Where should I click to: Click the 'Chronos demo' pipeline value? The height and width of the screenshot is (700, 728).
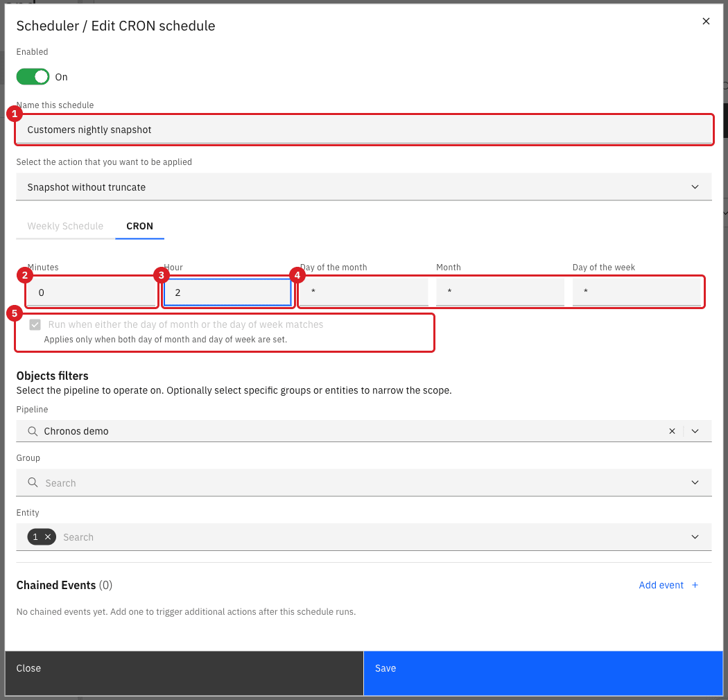[x=76, y=431]
